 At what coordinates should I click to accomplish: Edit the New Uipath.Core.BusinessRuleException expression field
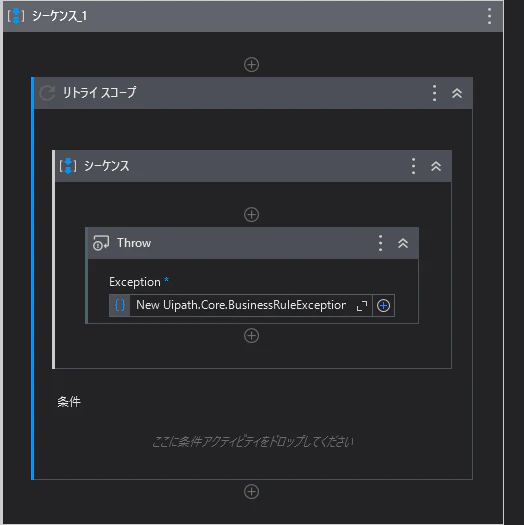pos(241,305)
